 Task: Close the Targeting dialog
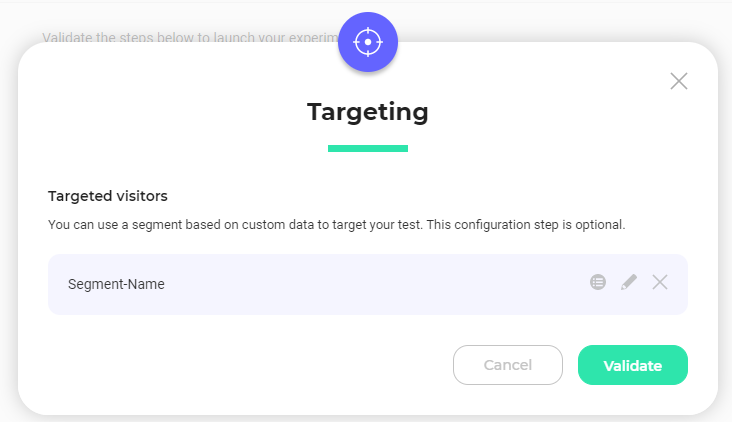[679, 81]
